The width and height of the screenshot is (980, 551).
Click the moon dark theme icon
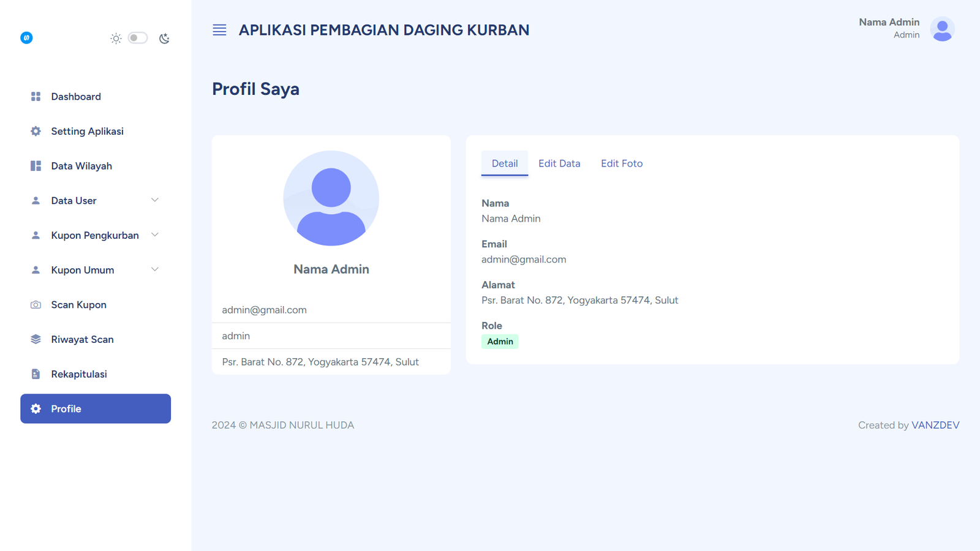[164, 39]
